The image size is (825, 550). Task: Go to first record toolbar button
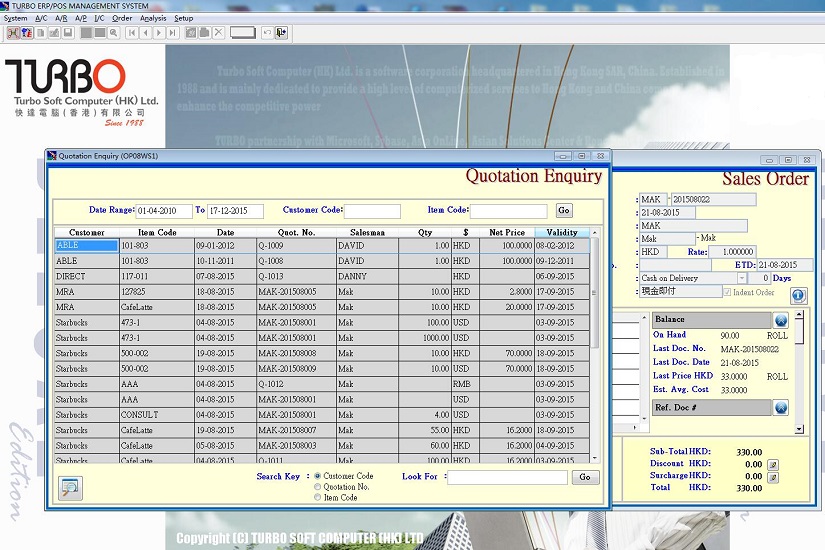tap(132, 33)
